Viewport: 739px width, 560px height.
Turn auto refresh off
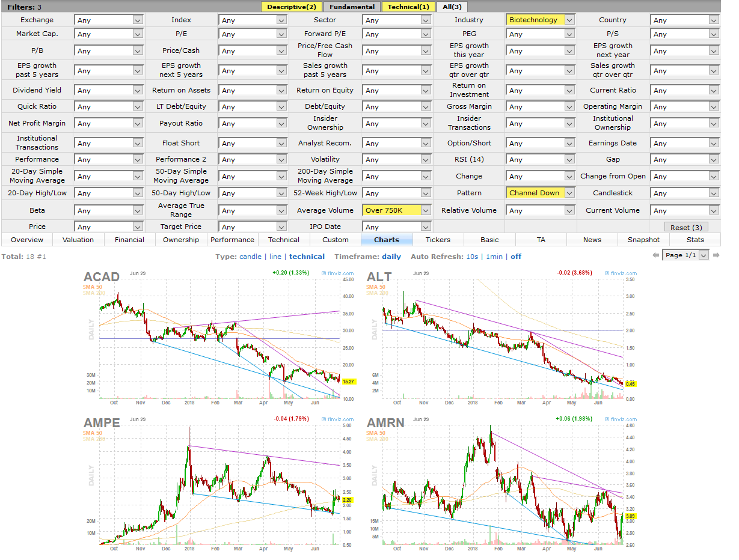[516, 257]
